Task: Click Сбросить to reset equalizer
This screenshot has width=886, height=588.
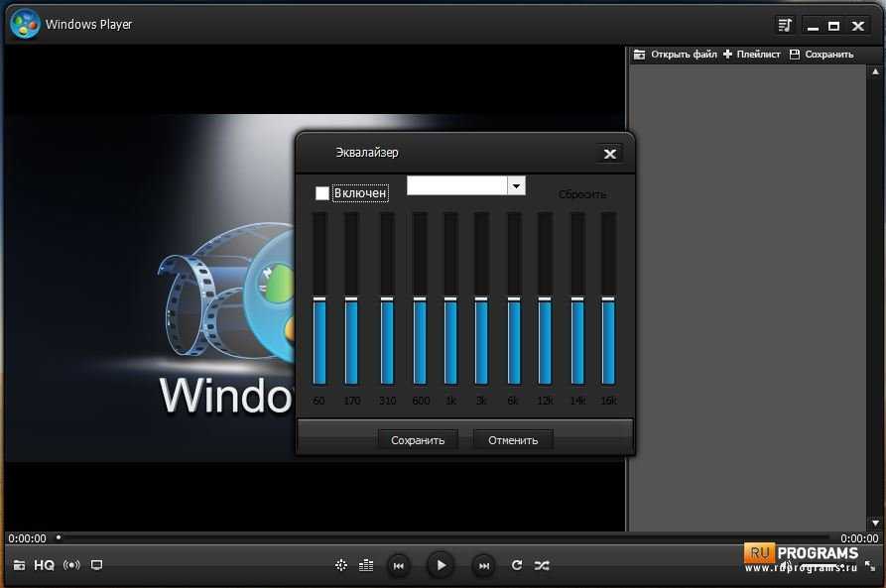Action: [x=582, y=194]
